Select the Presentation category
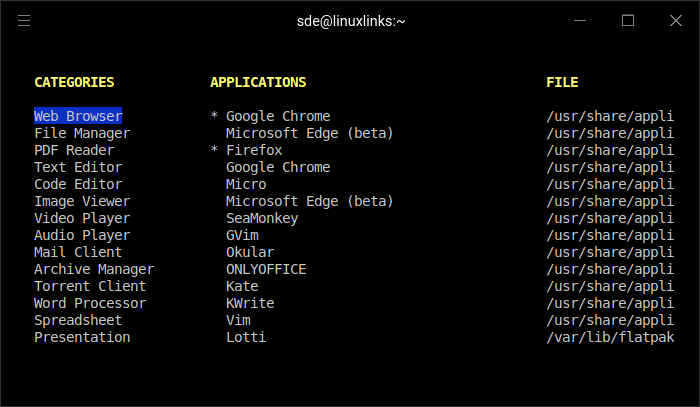 [x=82, y=337]
